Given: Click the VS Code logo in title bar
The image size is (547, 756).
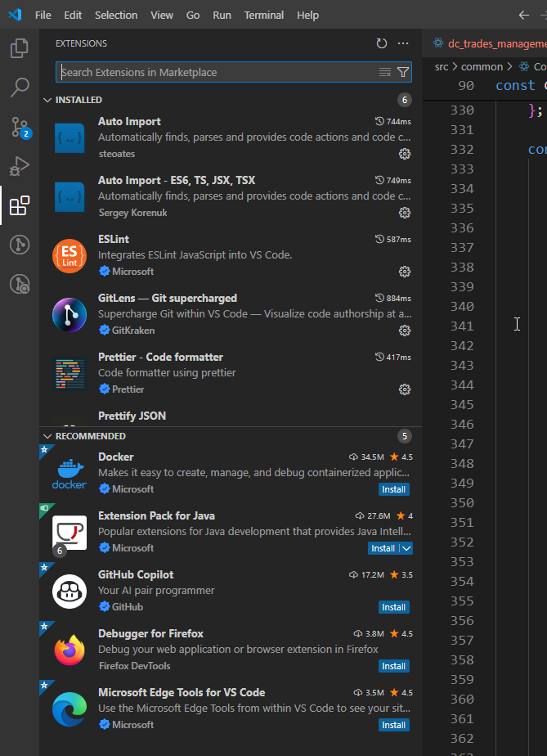Looking at the screenshot, I should point(15,15).
